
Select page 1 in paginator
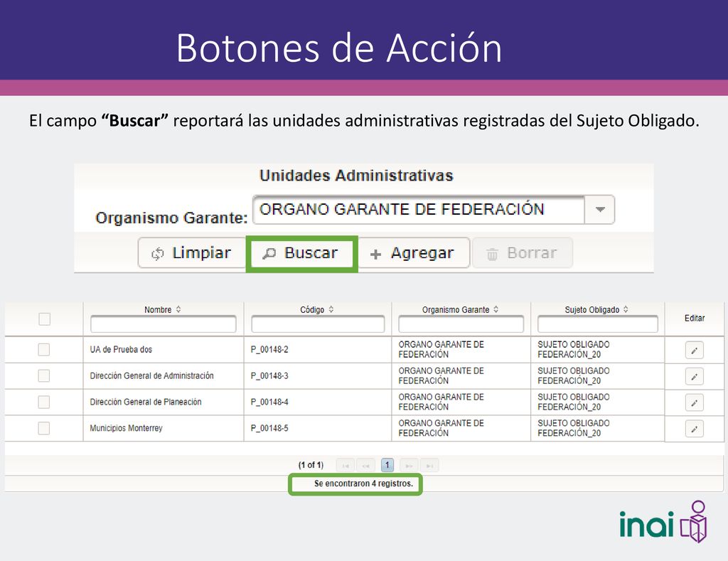(387, 465)
